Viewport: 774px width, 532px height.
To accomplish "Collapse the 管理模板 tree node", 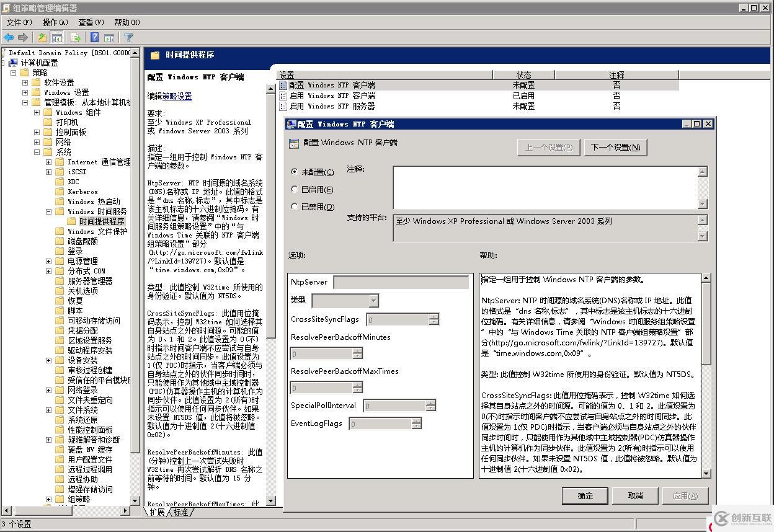I will tap(25, 102).
